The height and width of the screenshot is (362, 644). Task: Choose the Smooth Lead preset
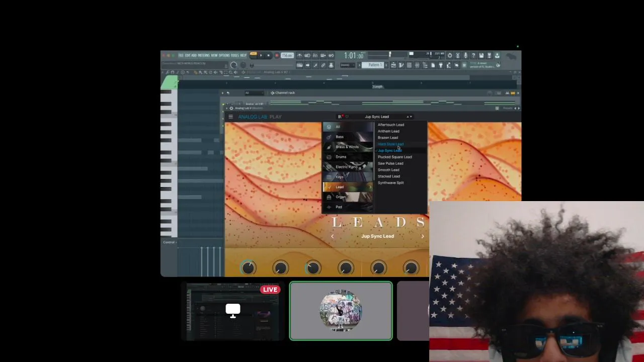point(388,170)
